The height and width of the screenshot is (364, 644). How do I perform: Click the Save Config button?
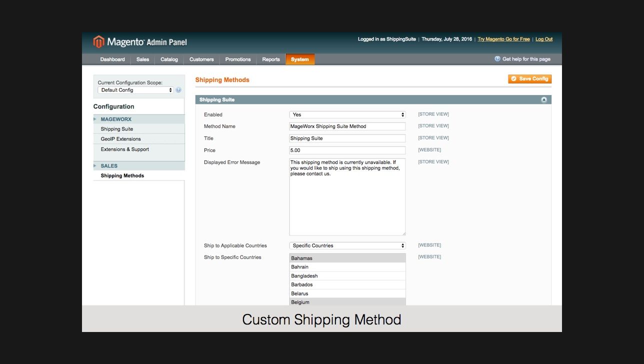coord(529,79)
